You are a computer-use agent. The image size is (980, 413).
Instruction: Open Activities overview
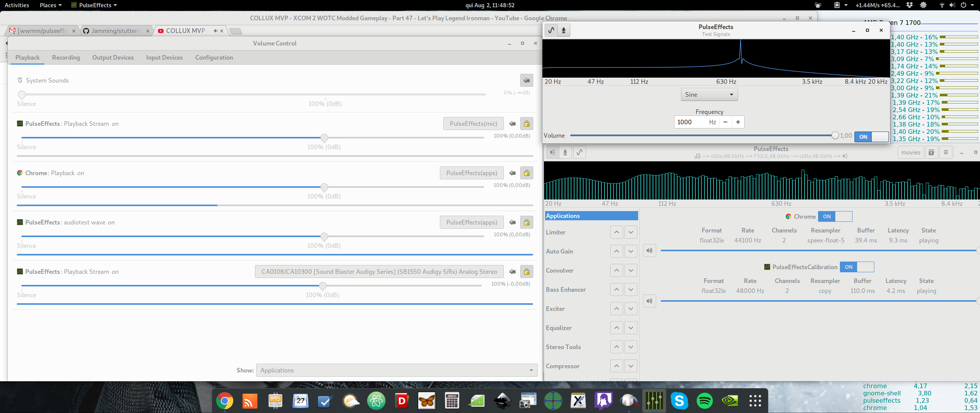coord(16,5)
